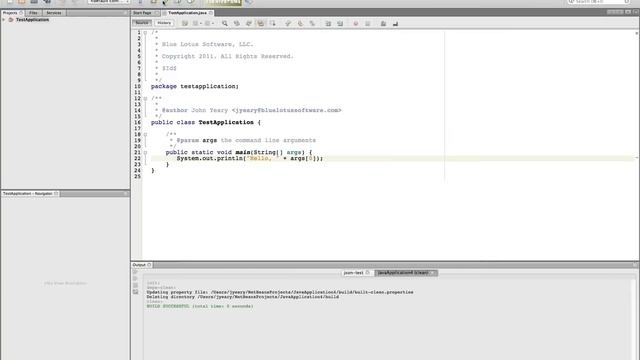Viewport: 640px width, 360px height.
Task: Close the Output window tab
Action: (149, 265)
